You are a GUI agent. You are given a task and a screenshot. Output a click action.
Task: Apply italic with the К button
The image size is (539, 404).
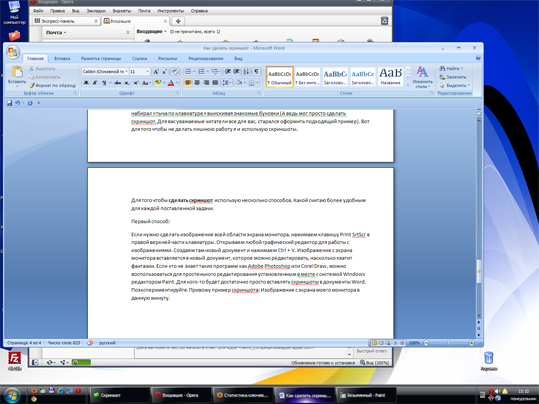tap(95, 83)
